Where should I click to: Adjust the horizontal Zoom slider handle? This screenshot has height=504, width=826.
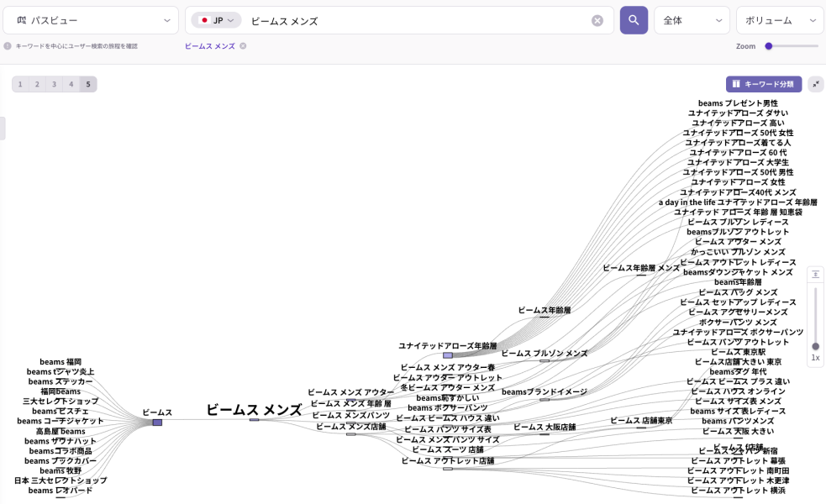pos(769,46)
